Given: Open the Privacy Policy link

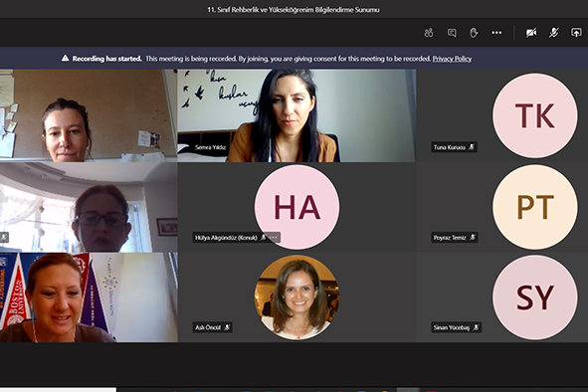Looking at the screenshot, I should click(452, 59).
